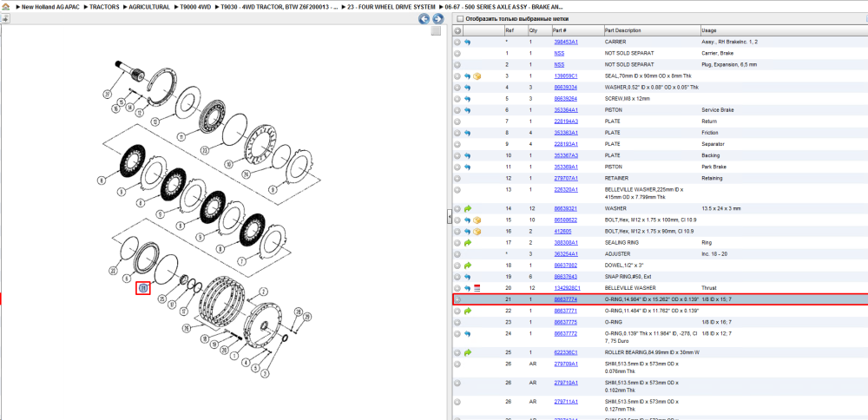Select callout 22 on the diagram
Screen dimensions: 868x420
point(112,271)
